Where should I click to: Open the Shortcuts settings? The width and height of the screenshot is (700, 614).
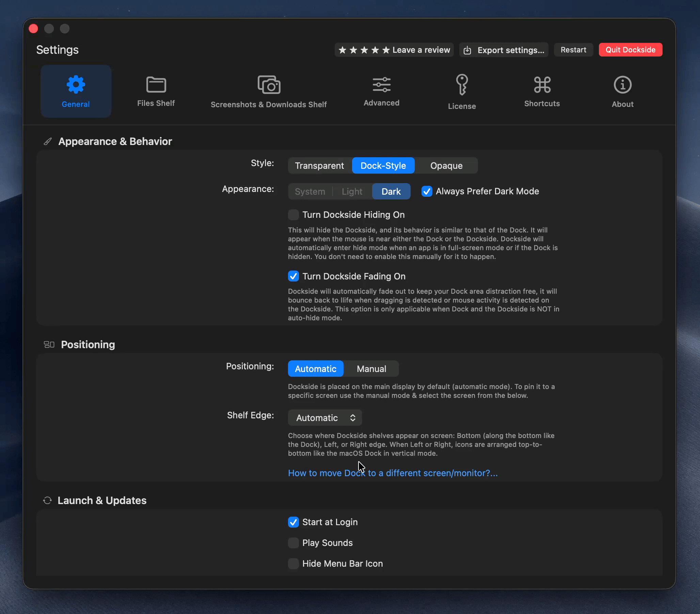tap(541, 91)
